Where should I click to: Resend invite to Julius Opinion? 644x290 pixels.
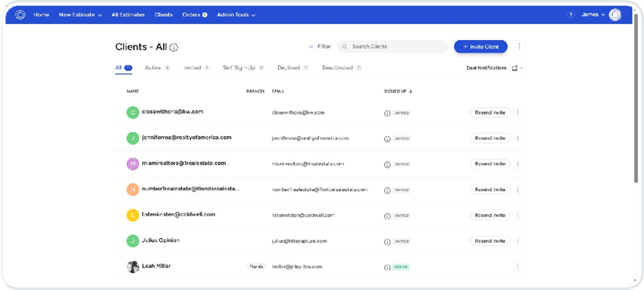point(490,241)
